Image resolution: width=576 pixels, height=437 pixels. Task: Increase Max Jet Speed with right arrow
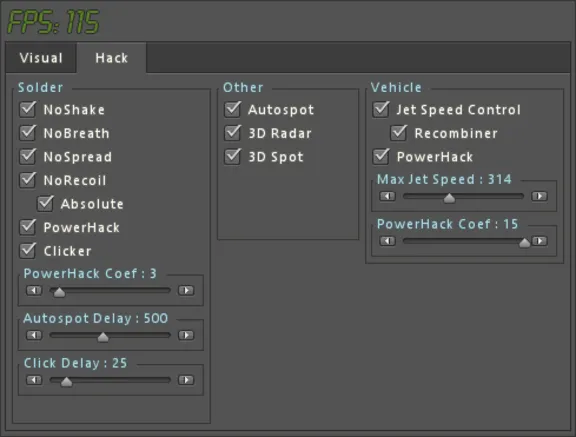click(x=540, y=196)
